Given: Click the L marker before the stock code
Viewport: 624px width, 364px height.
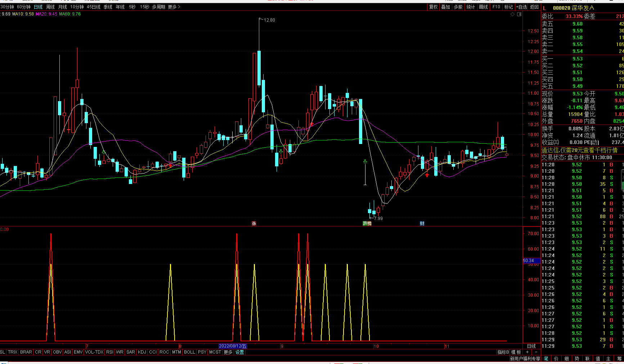Looking at the screenshot, I should click(544, 8).
